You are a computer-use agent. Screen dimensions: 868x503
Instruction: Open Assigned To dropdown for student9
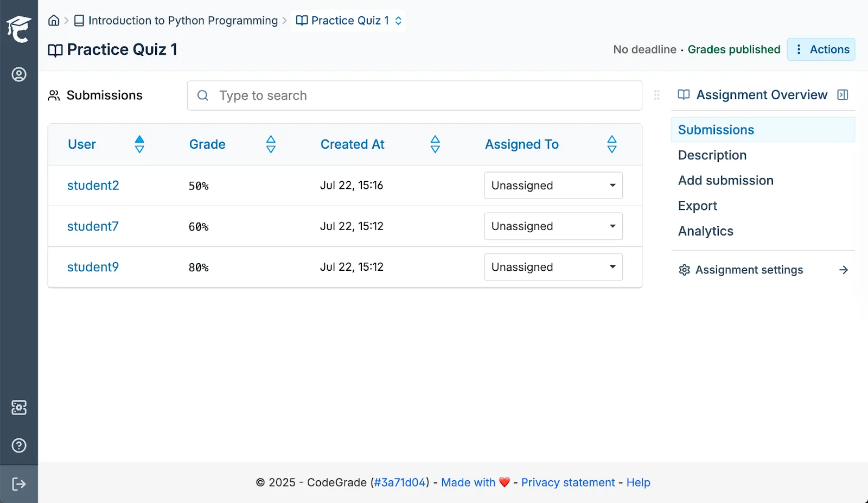[x=553, y=267]
